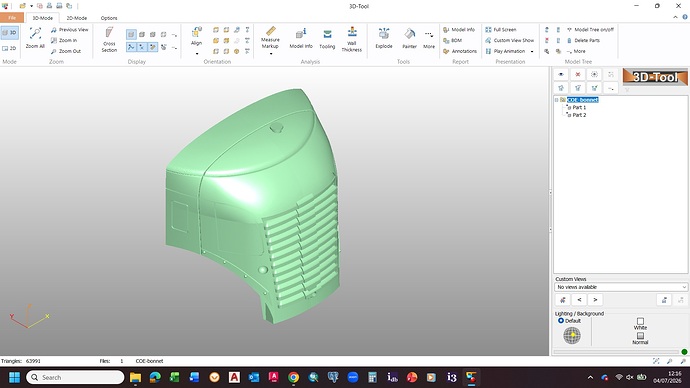Image resolution: width=690 pixels, height=388 pixels.
Task: Click the Full Screen button
Action: click(501, 29)
